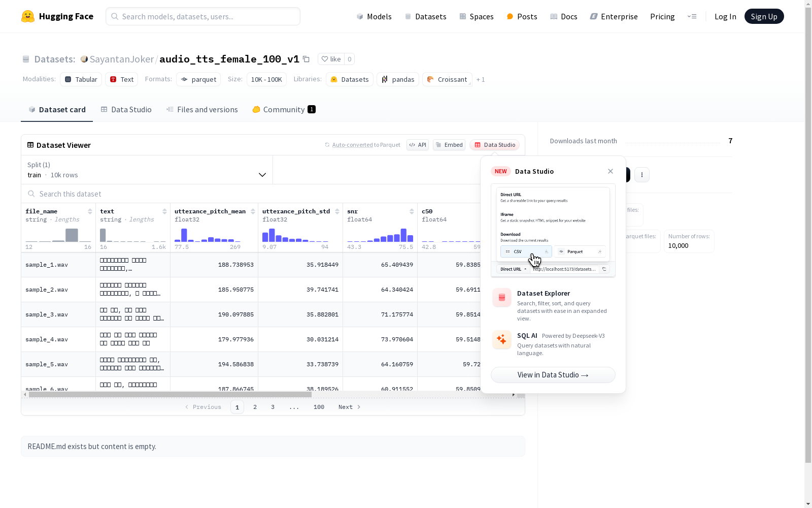Open the Pricing page

(662, 16)
